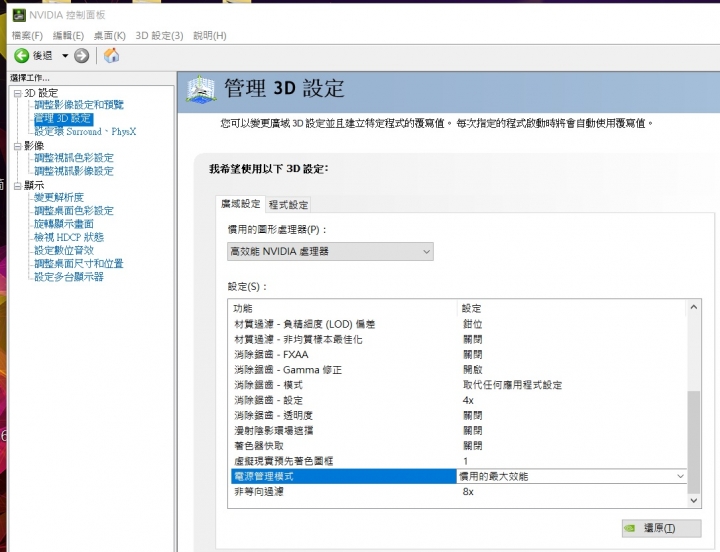Viewport: 720px width, 552px height.
Task: Open 旋轉顯示畫面 link
Action: pyautogui.click(x=64, y=224)
